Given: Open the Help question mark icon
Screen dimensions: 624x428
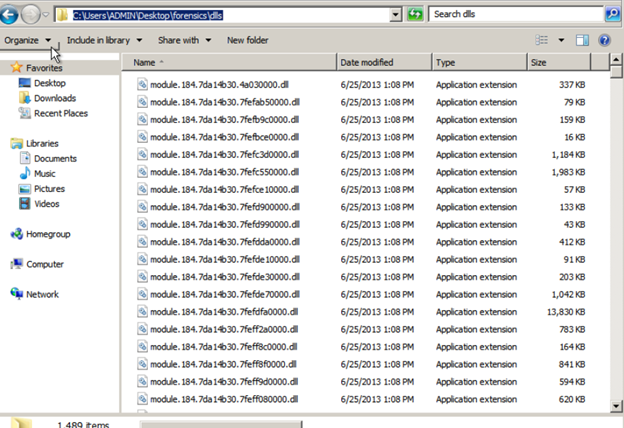Looking at the screenshot, I should point(604,40).
